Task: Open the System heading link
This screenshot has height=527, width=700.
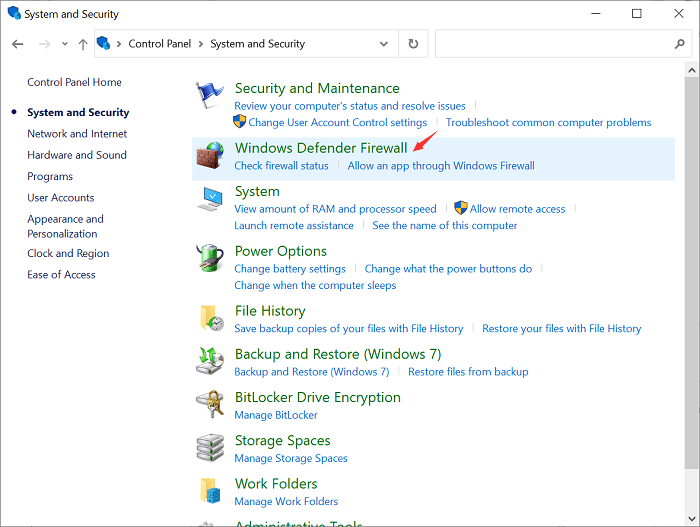Action: click(257, 191)
